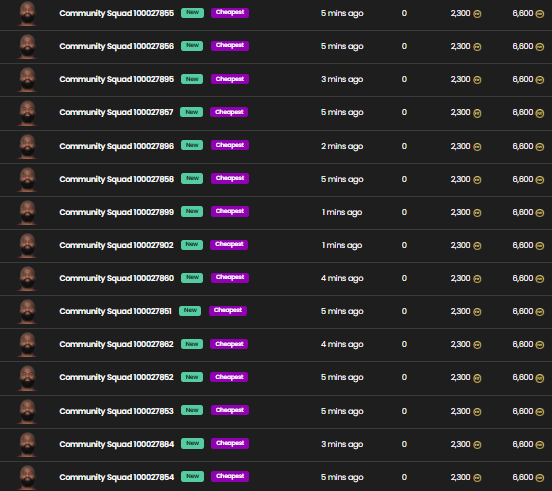Open Community Squad 100027858

click(117, 180)
